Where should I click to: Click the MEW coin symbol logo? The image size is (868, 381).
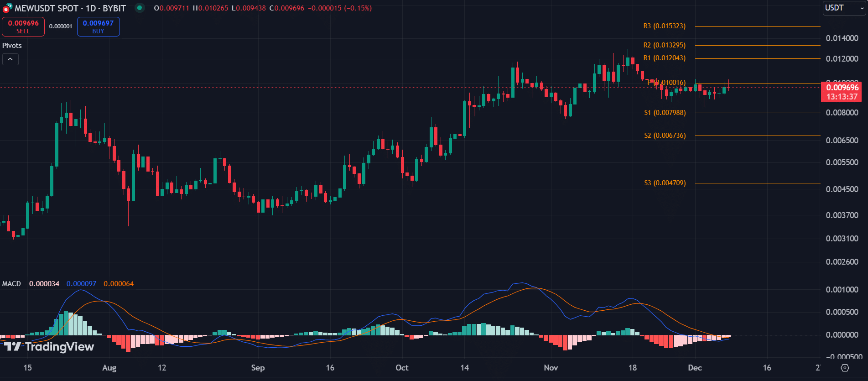7,8
